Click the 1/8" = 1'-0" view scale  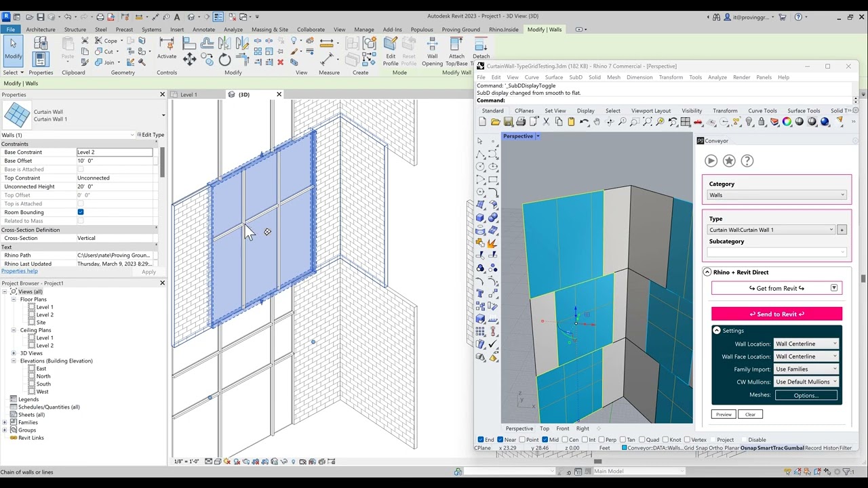click(186, 462)
